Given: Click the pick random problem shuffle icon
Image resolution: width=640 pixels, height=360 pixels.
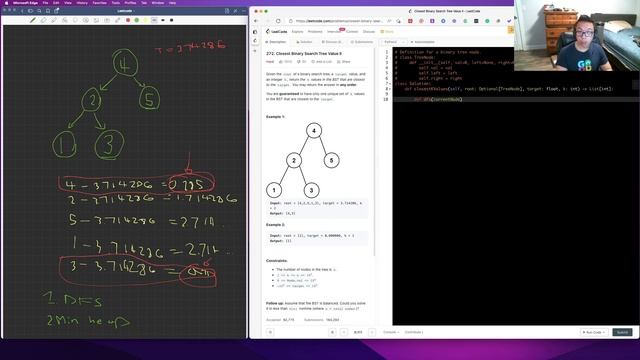Looking at the screenshot, I should pos(332,332).
